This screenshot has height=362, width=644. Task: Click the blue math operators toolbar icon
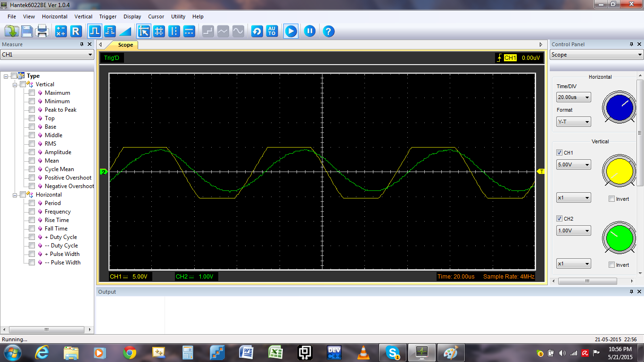pos(61,32)
